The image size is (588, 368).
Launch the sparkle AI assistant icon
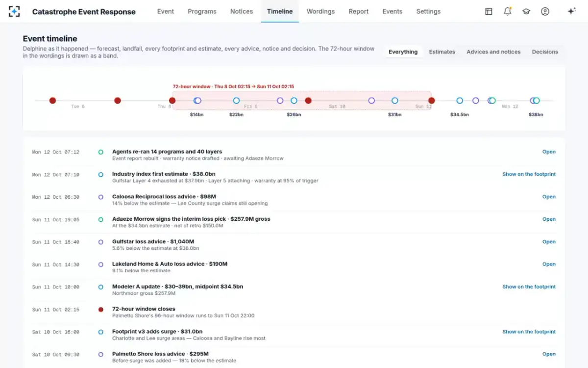pyautogui.click(x=571, y=11)
